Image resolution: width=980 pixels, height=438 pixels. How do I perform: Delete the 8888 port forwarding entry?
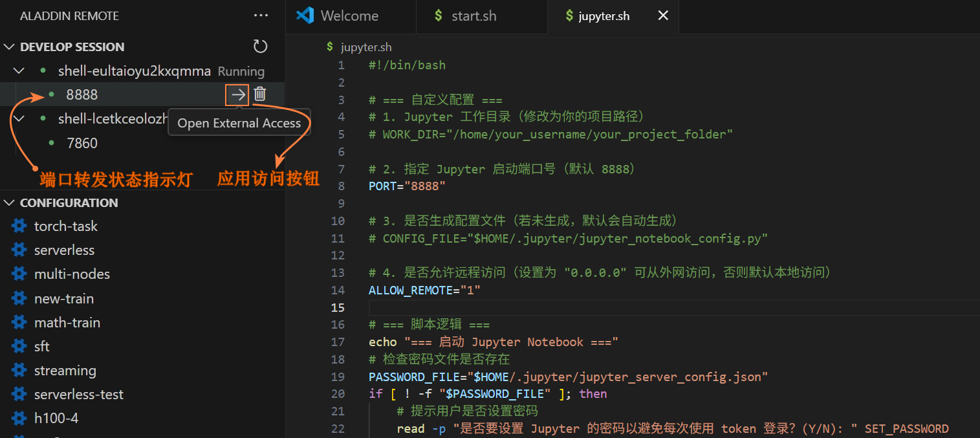pyautogui.click(x=260, y=94)
